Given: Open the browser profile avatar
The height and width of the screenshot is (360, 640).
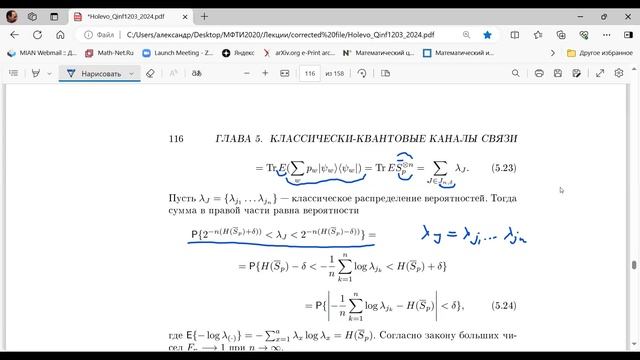Looking at the screenshot, I should point(11,17).
